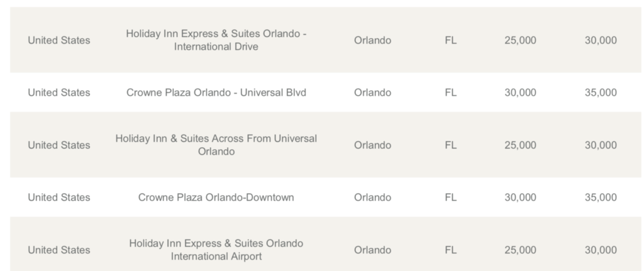Click United States in the Across From Universal row
The image size is (644, 271).
pyautogui.click(x=58, y=145)
